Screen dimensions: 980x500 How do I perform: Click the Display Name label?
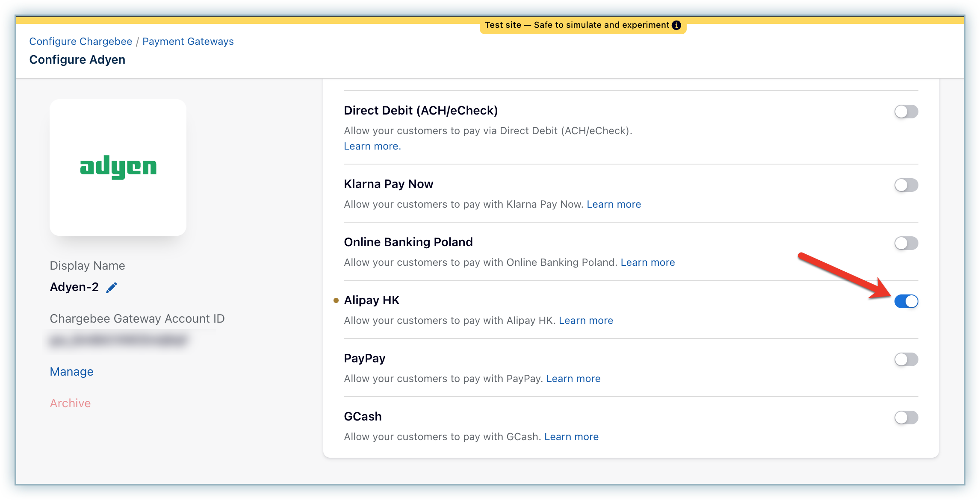click(x=88, y=266)
